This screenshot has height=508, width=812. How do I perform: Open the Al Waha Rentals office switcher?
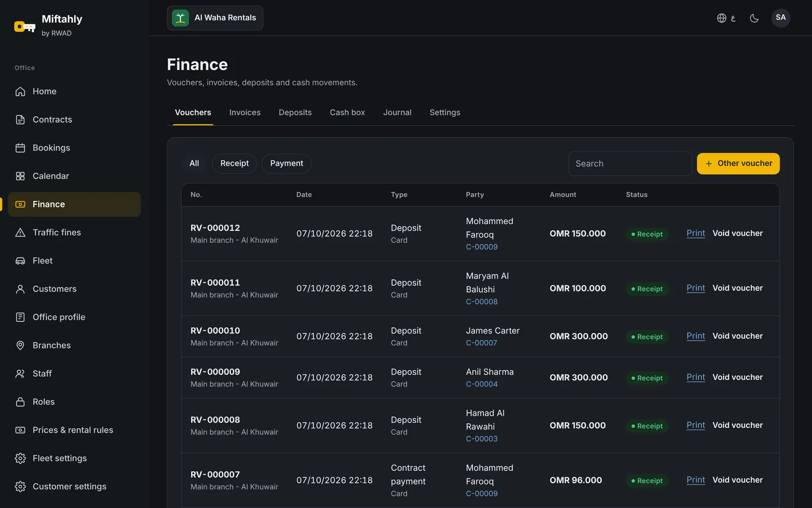pos(215,18)
